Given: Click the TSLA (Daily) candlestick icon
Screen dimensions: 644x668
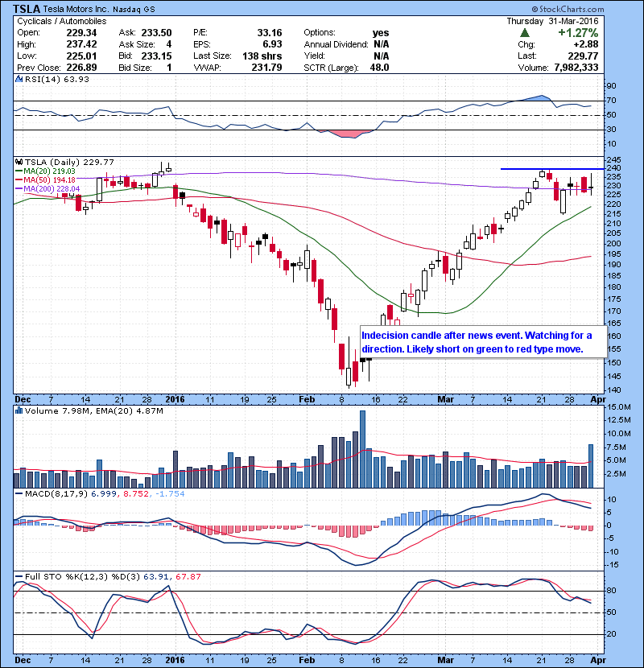Looking at the screenshot, I should coord(19,163).
